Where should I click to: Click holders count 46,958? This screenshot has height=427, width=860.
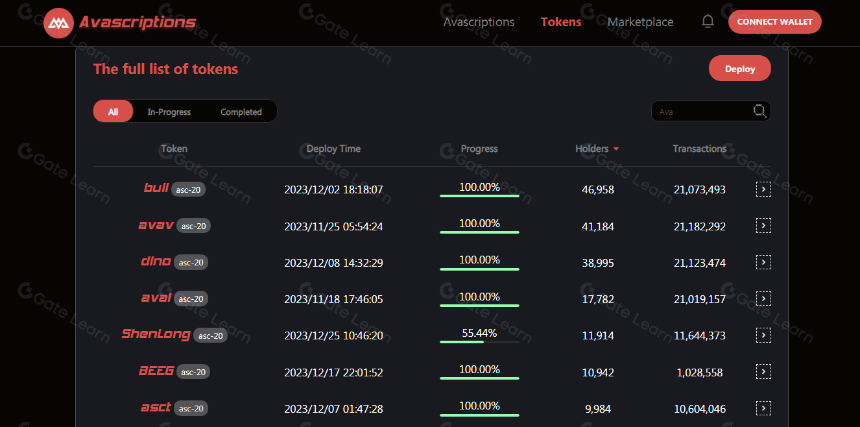(598, 190)
